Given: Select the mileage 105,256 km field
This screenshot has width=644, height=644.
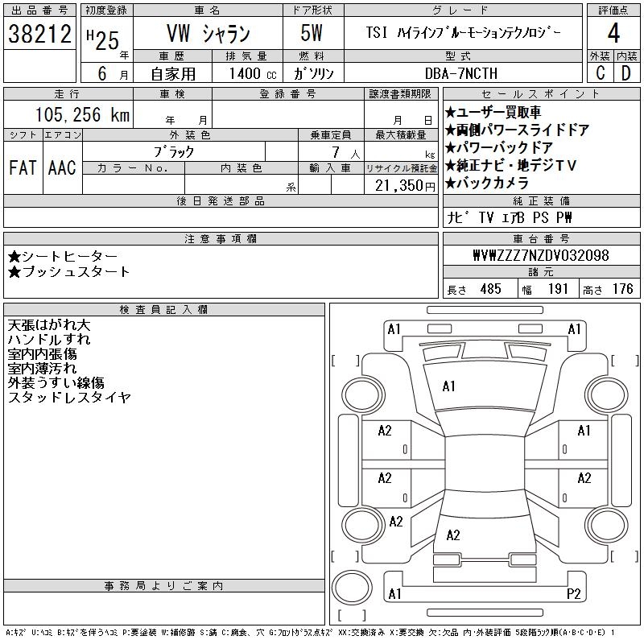Looking at the screenshot, I should 82,114.
